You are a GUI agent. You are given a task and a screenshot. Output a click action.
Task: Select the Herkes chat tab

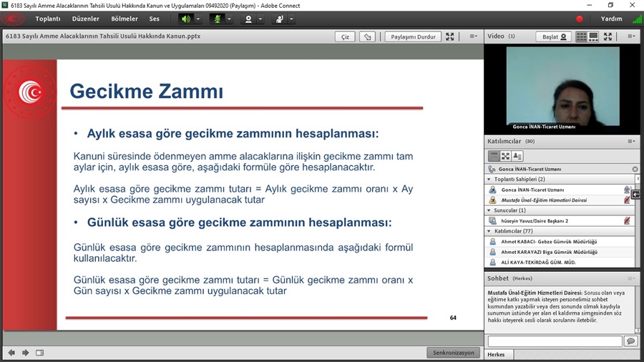click(496, 355)
